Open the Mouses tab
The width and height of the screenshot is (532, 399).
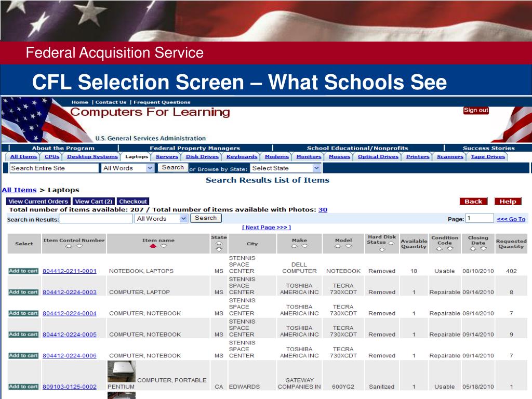tap(339, 156)
